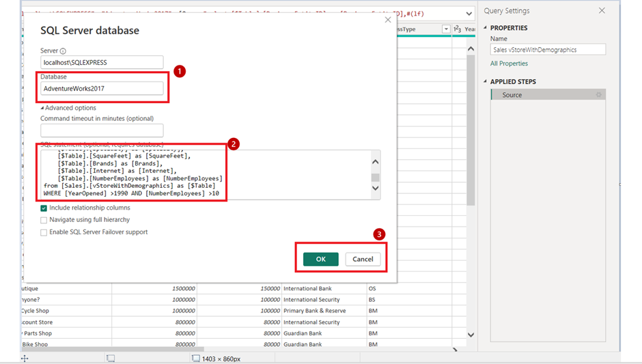Click the selection rectangle icon in status bar
642x364 pixels.
[x=111, y=358]
